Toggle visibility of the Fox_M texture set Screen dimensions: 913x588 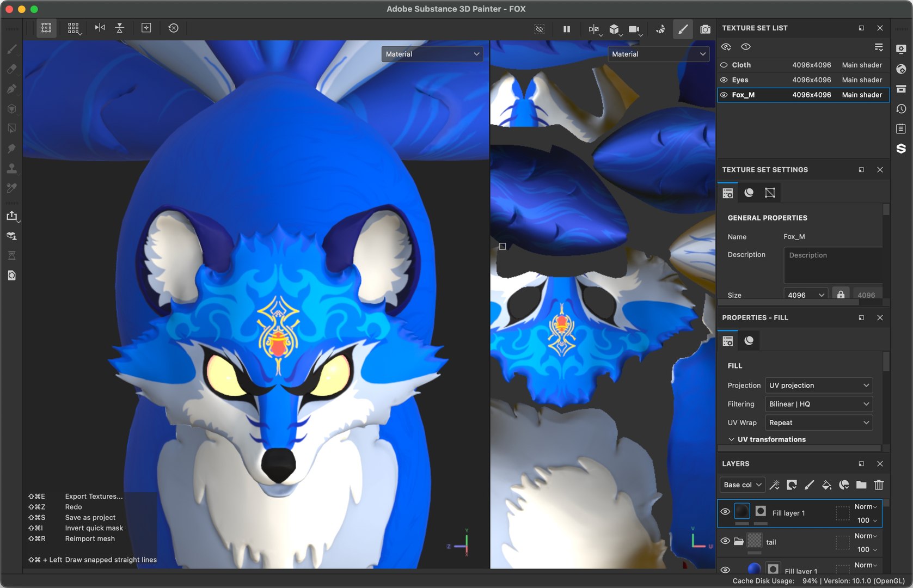pyautogui.click(x=724, y=95)
